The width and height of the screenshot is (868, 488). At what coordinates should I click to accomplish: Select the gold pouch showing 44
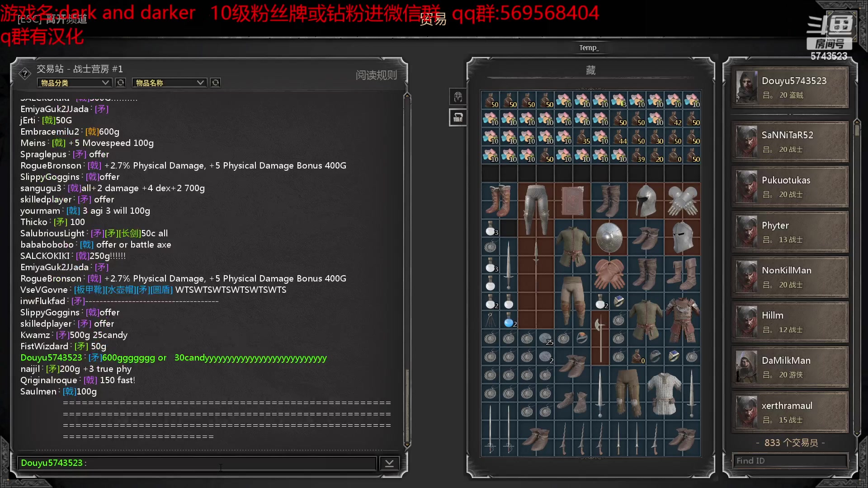pos(618,137)
